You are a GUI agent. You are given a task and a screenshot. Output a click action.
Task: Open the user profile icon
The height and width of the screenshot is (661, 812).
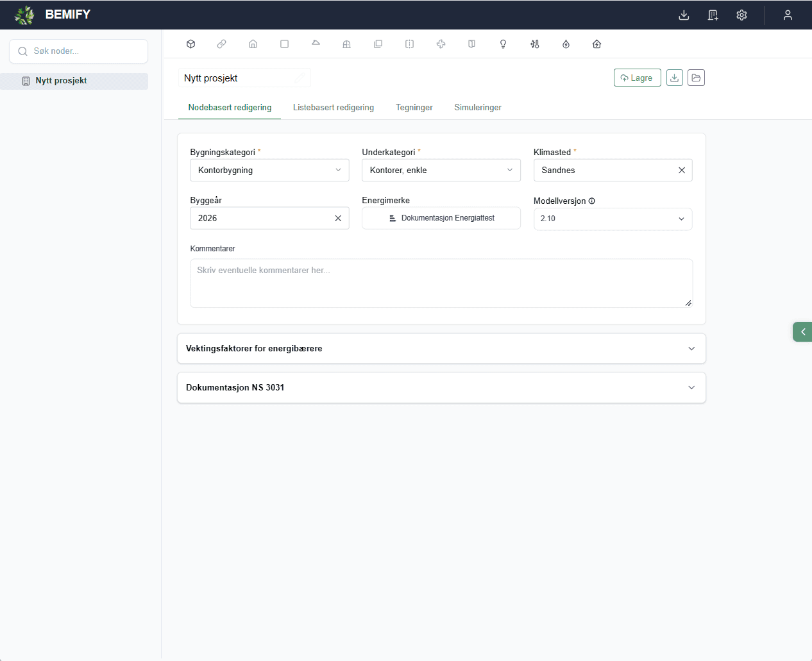[788, 15]
